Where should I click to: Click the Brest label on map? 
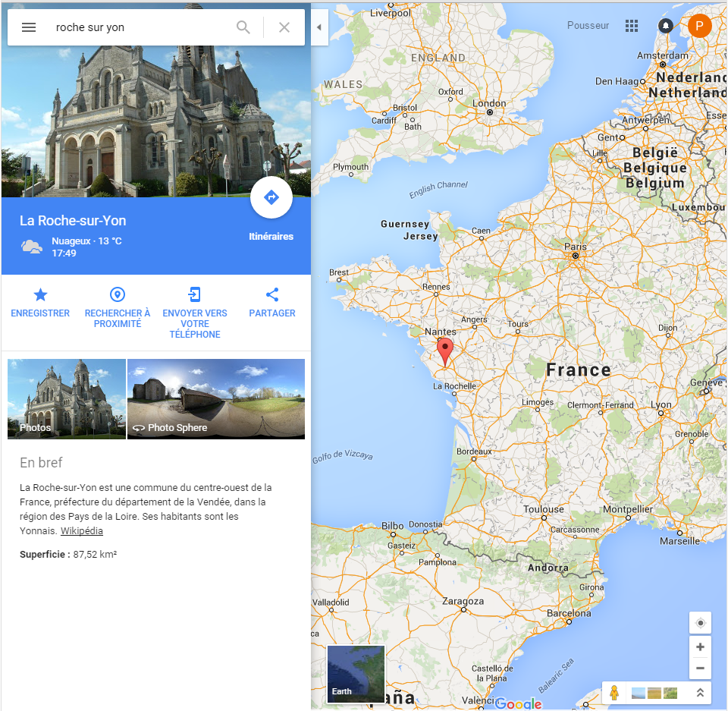[x=339, y=272]
